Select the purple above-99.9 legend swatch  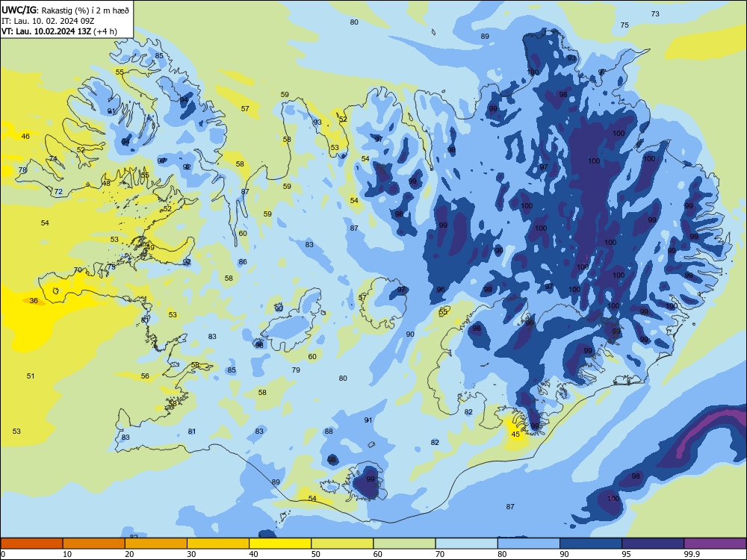tap(715, 544)
